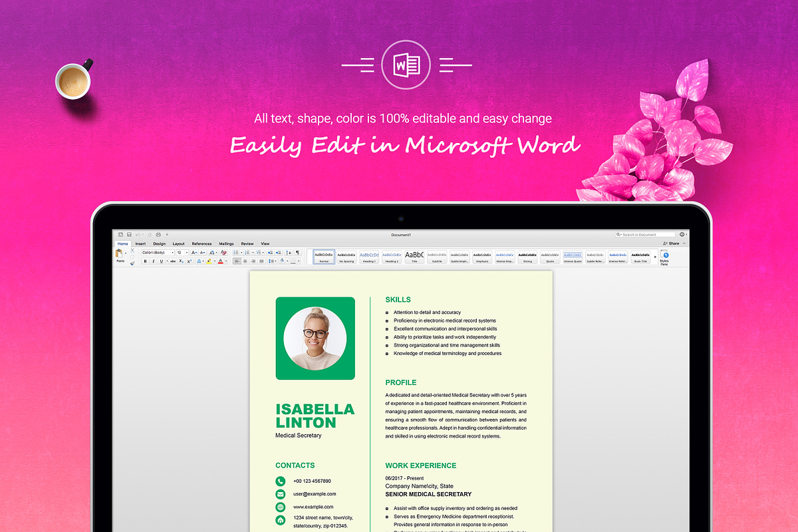798x532 pixels.
Task: Toggle Center alignment
Action: pyautogui.click(x=245, y=261)
